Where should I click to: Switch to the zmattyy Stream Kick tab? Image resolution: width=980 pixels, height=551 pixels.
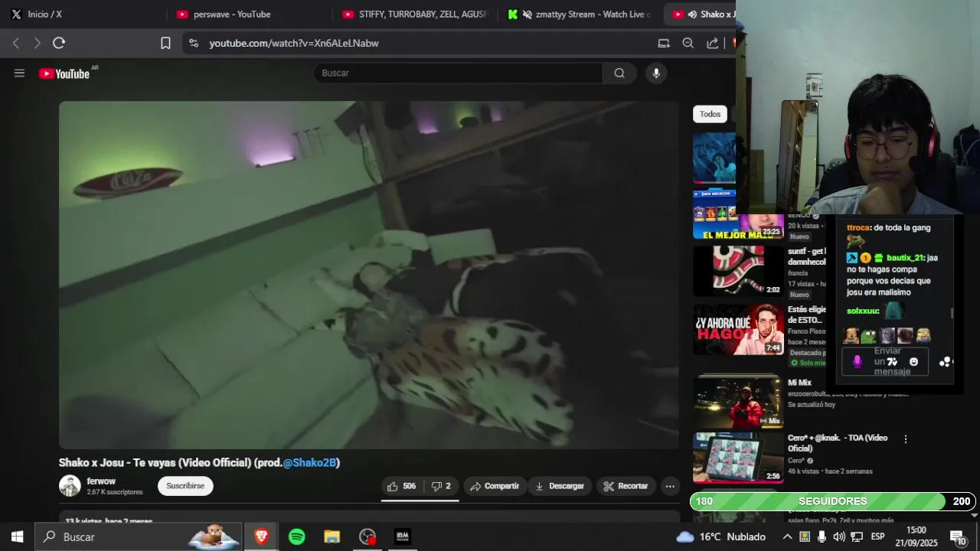coord(580,14)
